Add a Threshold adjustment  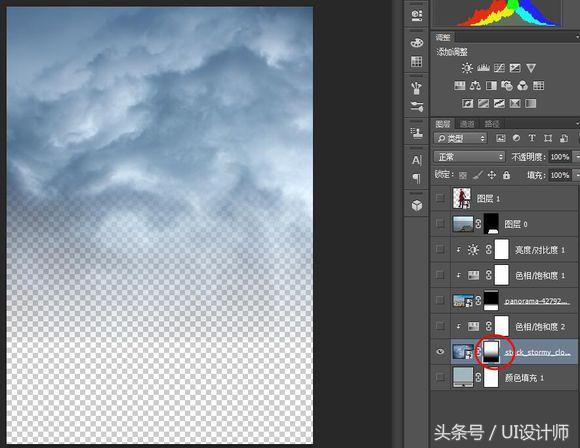tap(499, 104)
